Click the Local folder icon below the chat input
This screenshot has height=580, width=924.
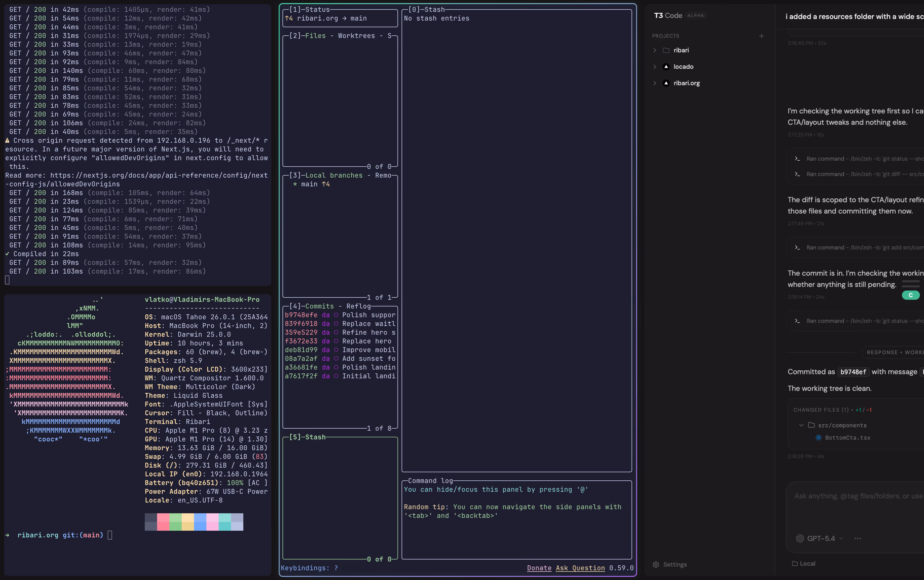point(795,563)
